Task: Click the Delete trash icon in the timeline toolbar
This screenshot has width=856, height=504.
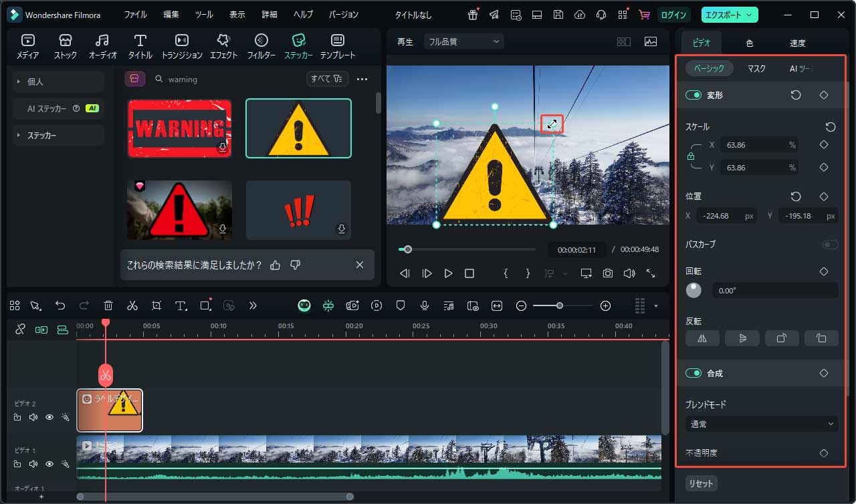Action: (108, 305)
